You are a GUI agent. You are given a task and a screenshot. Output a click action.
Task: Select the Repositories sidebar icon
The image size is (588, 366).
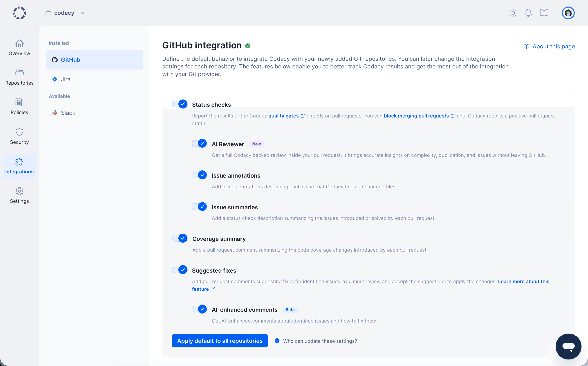pyautogui.click(x=19, y=77)
